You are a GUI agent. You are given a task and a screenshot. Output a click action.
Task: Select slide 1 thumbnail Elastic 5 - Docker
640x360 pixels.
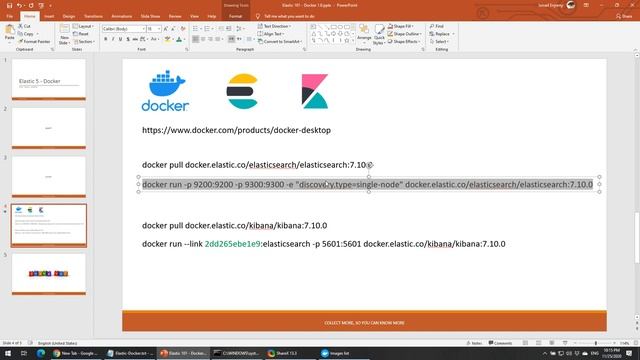tap(49, 80)
